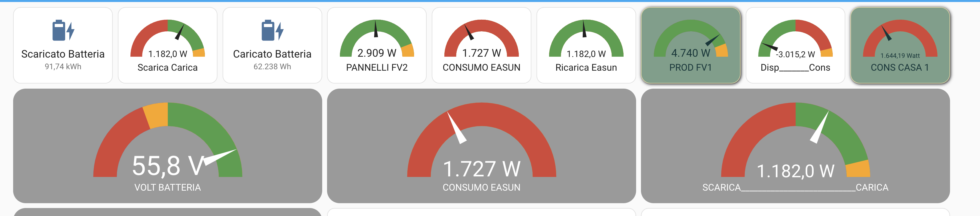Click the SCARICA____CARICA label
The width and height of the screenshot is (980, 216).
click(795, 188)
